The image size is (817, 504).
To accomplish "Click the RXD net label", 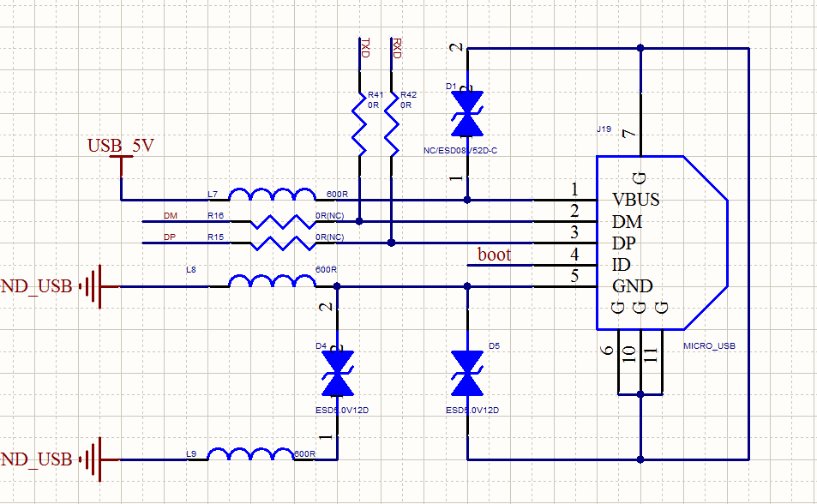I will pyautogui.click(x=397, y=47).
